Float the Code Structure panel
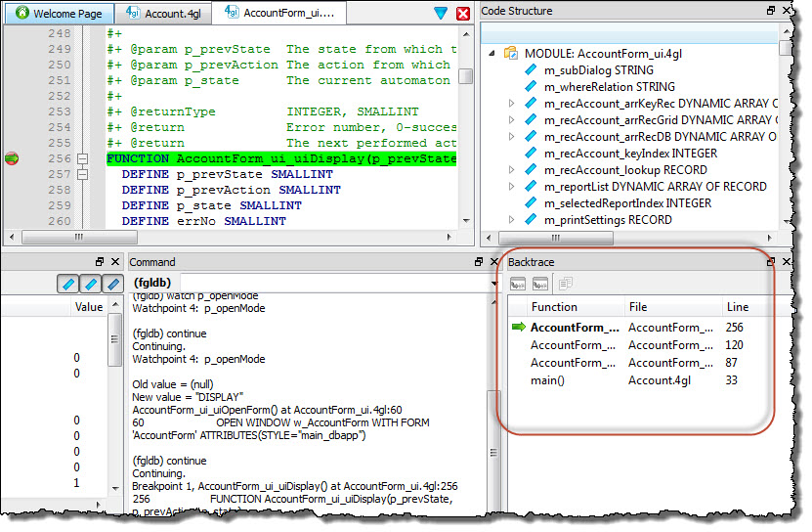The image size is (812, 532). [x=772, y=11]
